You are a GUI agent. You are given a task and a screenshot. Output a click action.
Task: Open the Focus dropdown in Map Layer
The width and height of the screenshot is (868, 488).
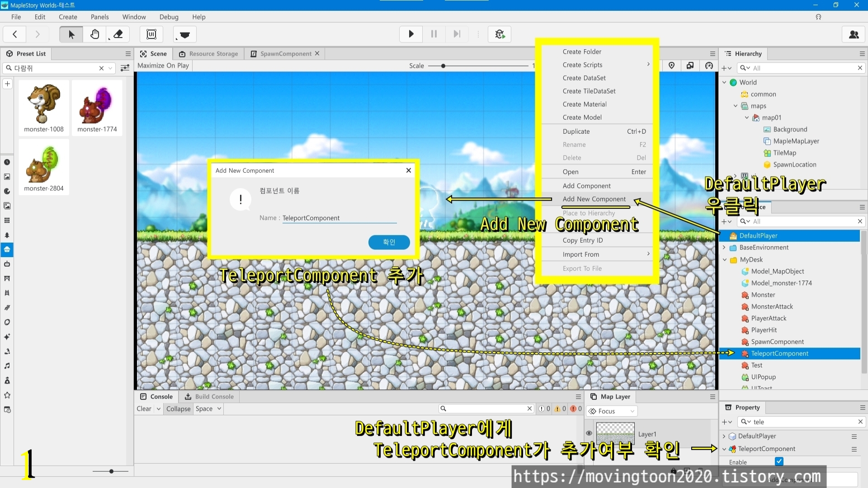[612, 411]
